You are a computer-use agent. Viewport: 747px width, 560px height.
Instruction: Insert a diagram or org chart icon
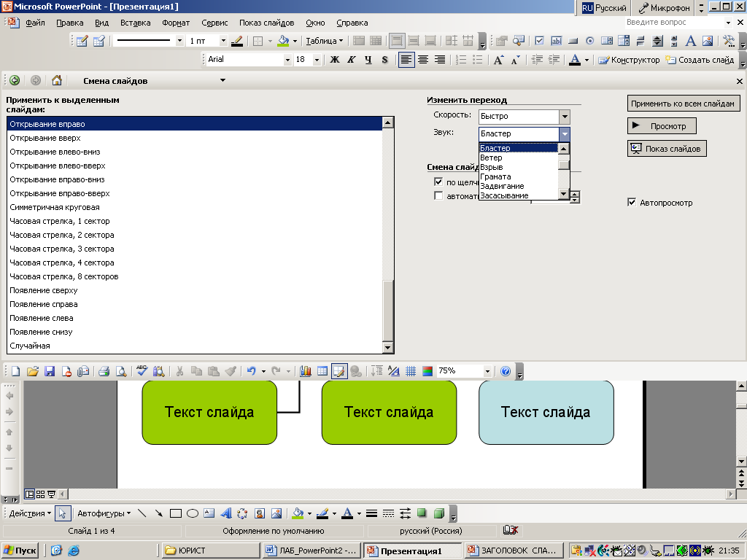tap(242, 513)
